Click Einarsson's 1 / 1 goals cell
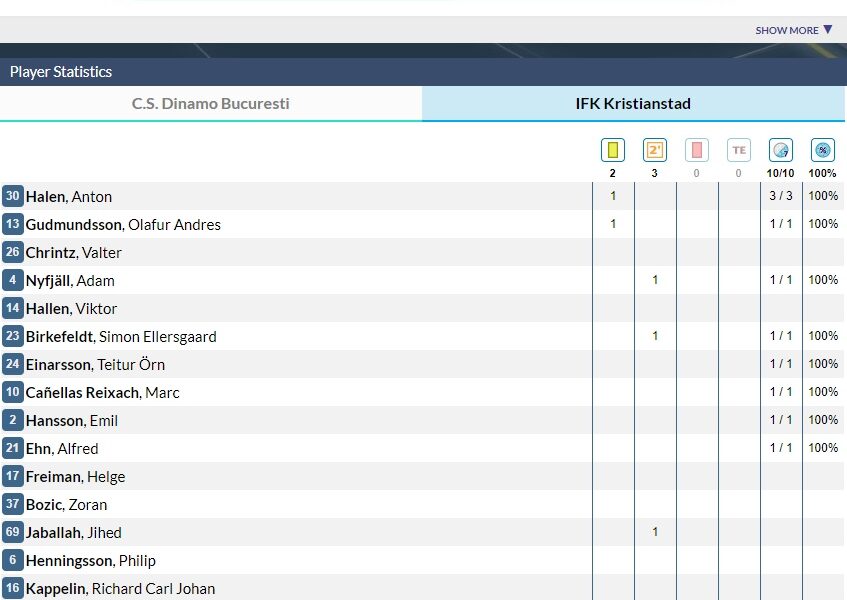847x600 pixels. (x=781, y=364)
